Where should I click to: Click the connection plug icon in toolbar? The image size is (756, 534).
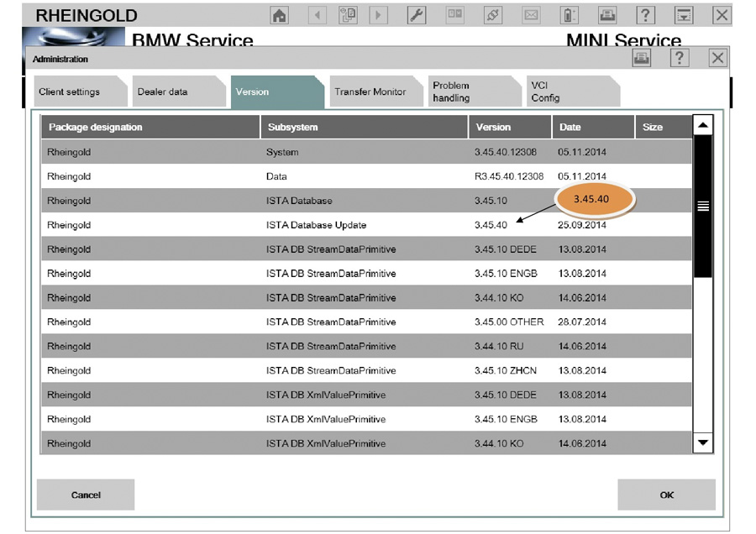click(x=493, y=15)
